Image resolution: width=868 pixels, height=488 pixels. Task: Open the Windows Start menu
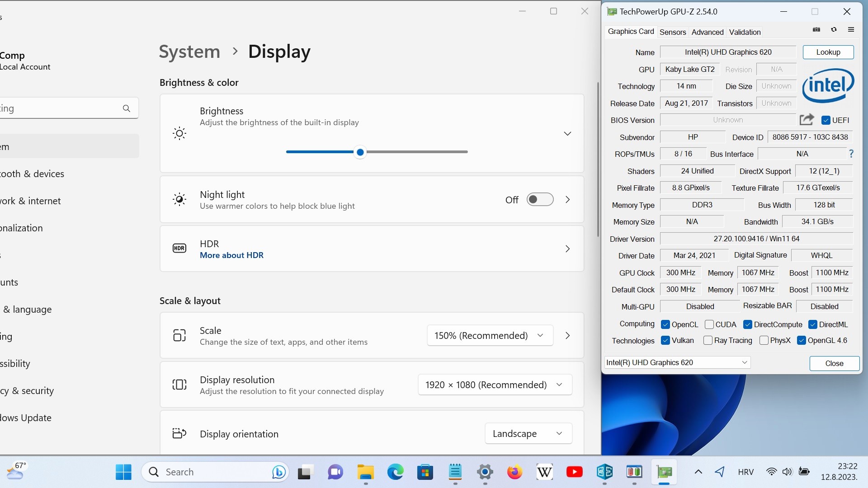point(123,472)
